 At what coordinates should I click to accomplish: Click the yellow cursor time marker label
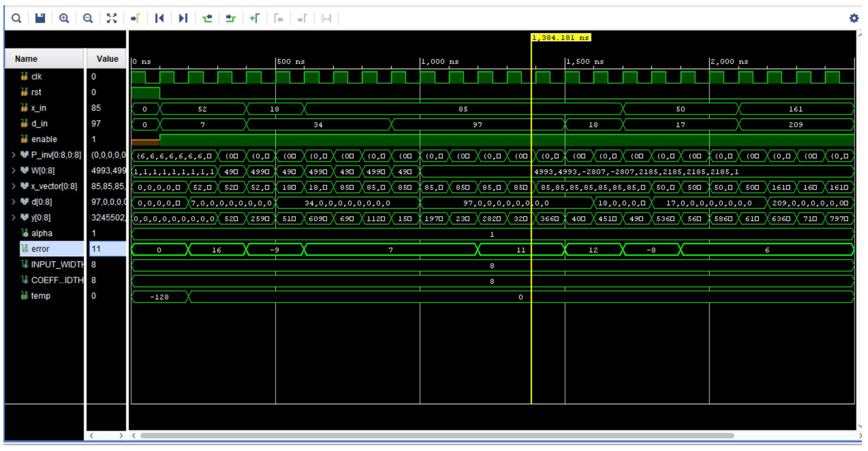tap(561, 38)
